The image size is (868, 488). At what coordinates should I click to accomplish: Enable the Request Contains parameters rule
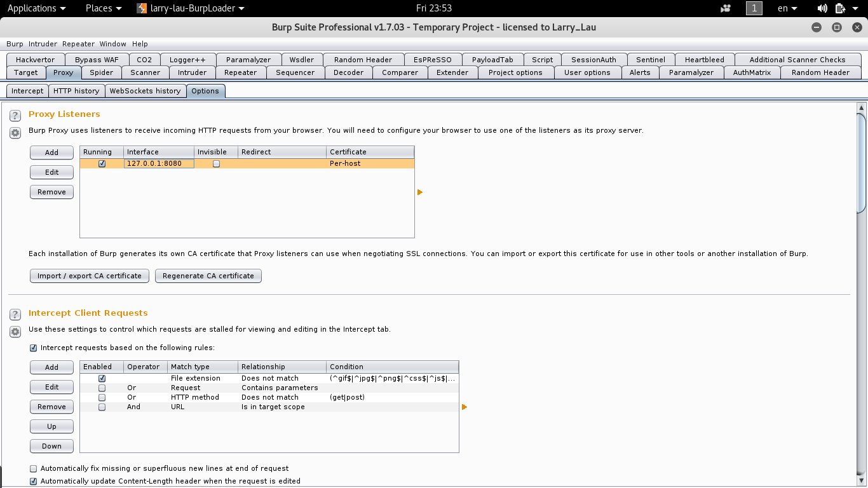102,388
